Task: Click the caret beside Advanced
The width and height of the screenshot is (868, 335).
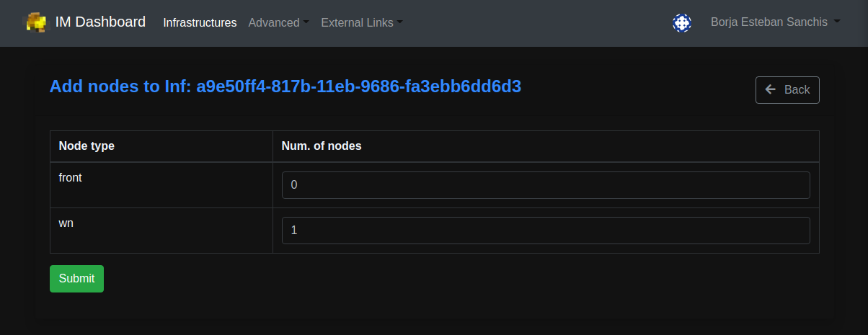Action: pos(306,23)
